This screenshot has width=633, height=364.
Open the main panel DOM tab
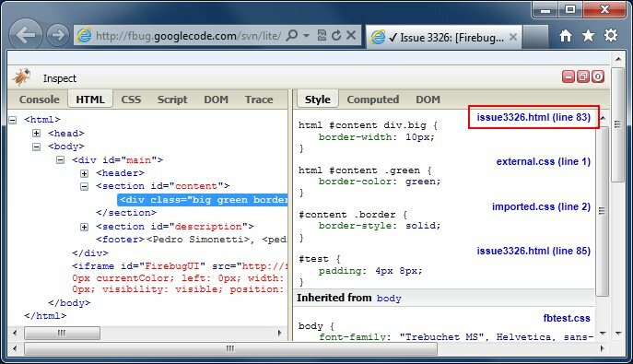(x=216, y=100)
